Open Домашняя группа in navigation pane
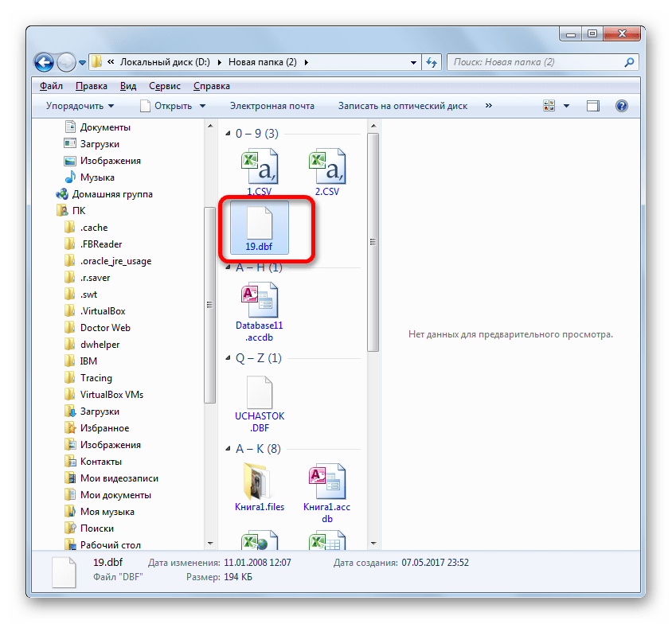 (x=104, y=194)
